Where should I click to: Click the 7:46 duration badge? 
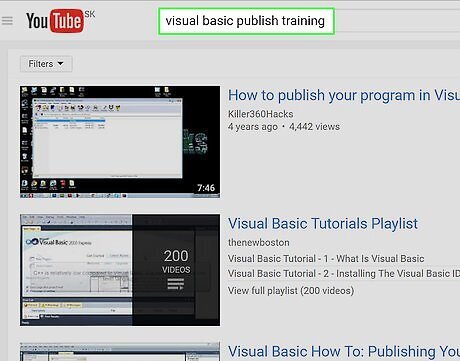pyautogui.click(x=206, y=188)
